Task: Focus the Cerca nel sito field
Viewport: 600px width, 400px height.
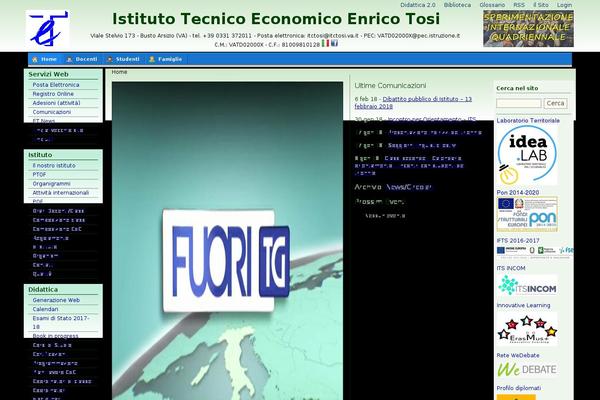Action: pos(518,103)
